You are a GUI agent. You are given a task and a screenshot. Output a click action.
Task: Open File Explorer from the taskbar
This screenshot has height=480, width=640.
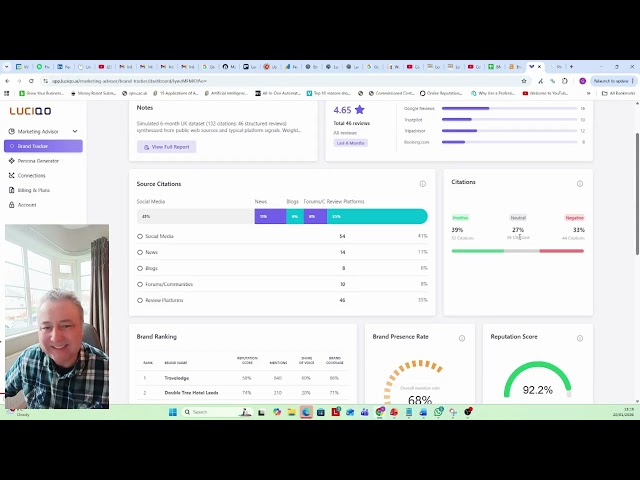pyautogui.click(x=291, y=412)
